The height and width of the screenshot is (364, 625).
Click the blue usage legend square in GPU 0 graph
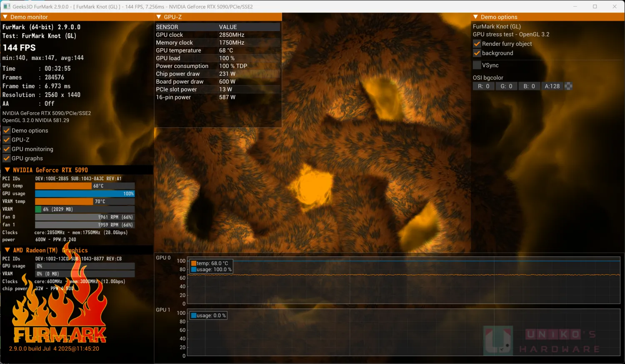(194, 269)
